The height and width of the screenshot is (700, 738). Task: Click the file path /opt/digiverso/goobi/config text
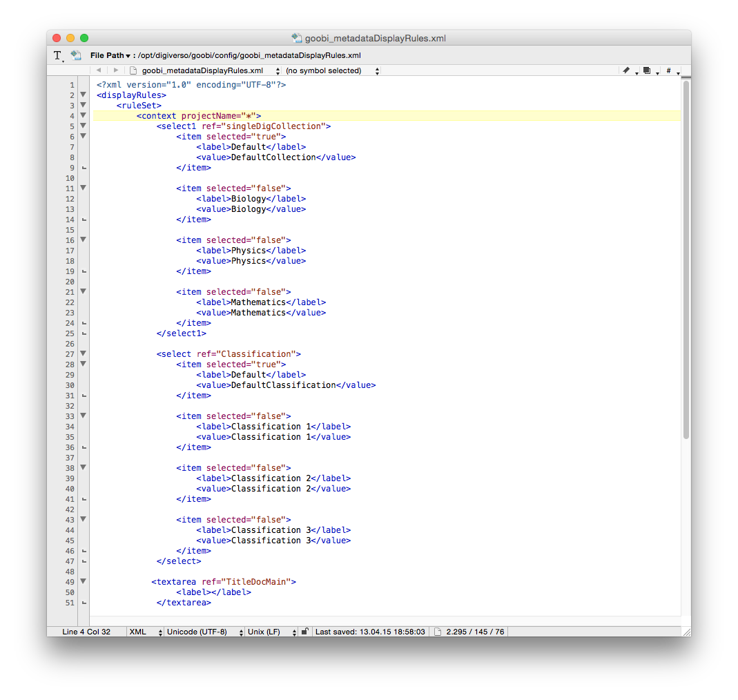click(249, 55)
